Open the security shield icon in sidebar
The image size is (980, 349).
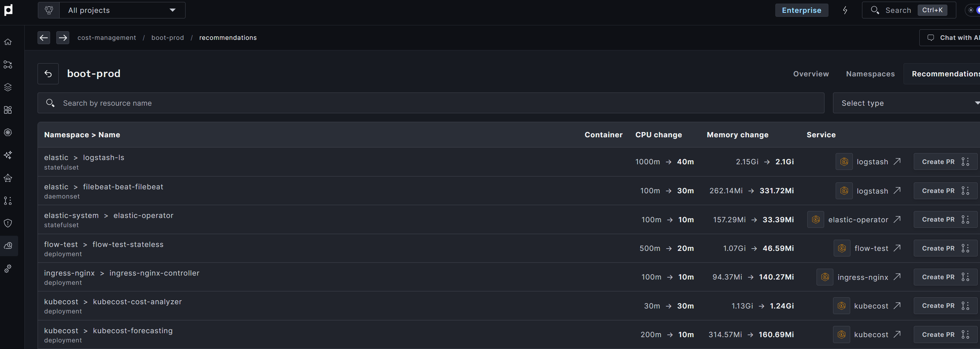coord(8,223)
